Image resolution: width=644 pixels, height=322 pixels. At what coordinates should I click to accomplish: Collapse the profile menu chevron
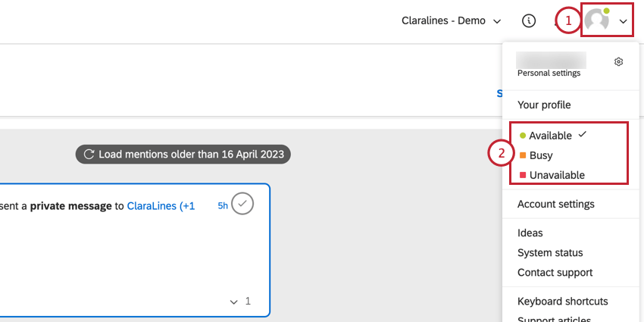624,21
